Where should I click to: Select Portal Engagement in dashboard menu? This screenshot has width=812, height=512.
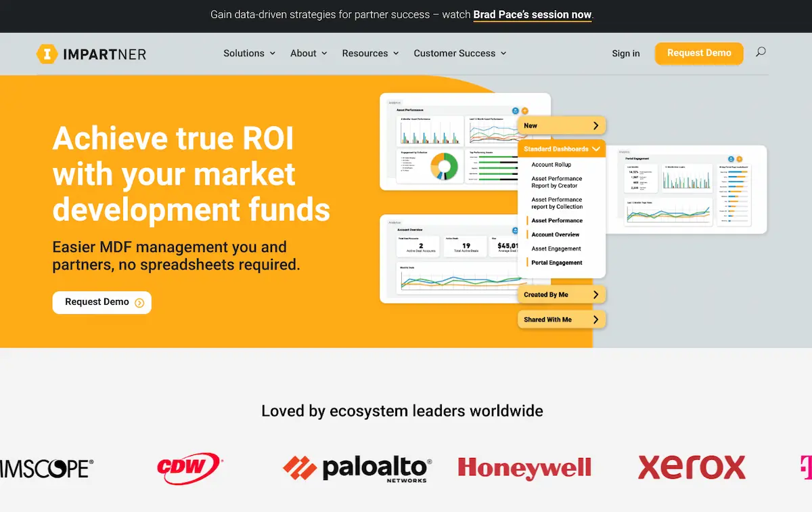(x=557, y=263)
